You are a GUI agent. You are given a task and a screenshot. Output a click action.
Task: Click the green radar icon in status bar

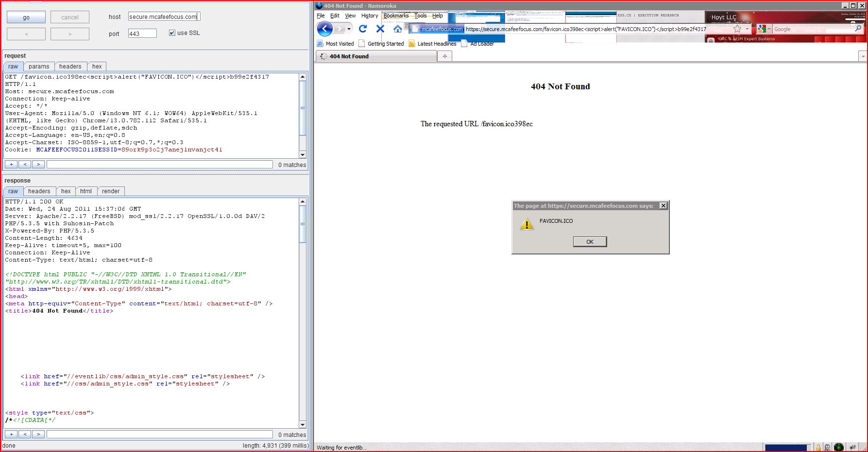coord(839,447)
